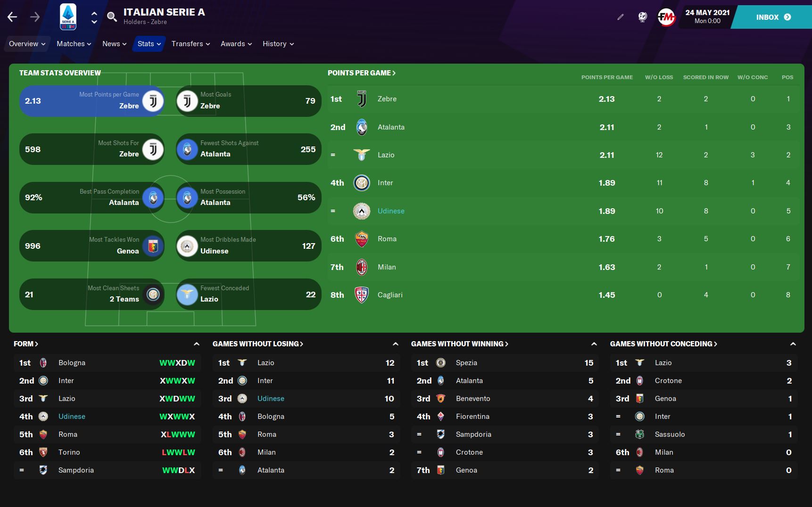Click the world globe help icon

pyautogui.click(x=642, y=17)
